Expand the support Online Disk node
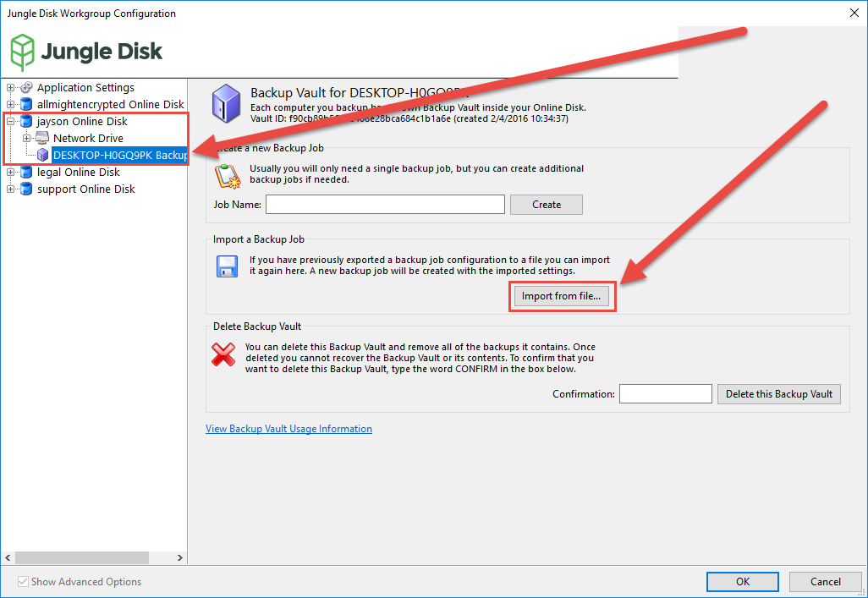This screenshot has height=598, width=868. pyautogui.click(x=10, y=189)
